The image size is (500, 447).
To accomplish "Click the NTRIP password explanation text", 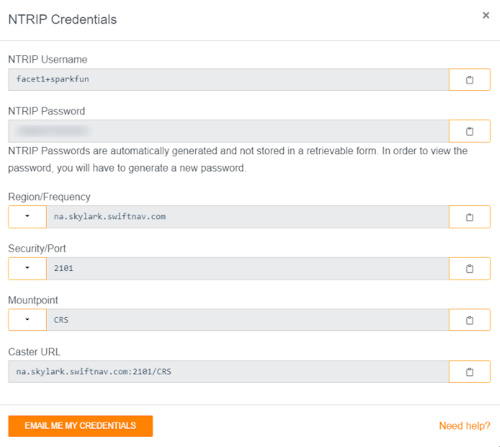I will coord(238,159).
